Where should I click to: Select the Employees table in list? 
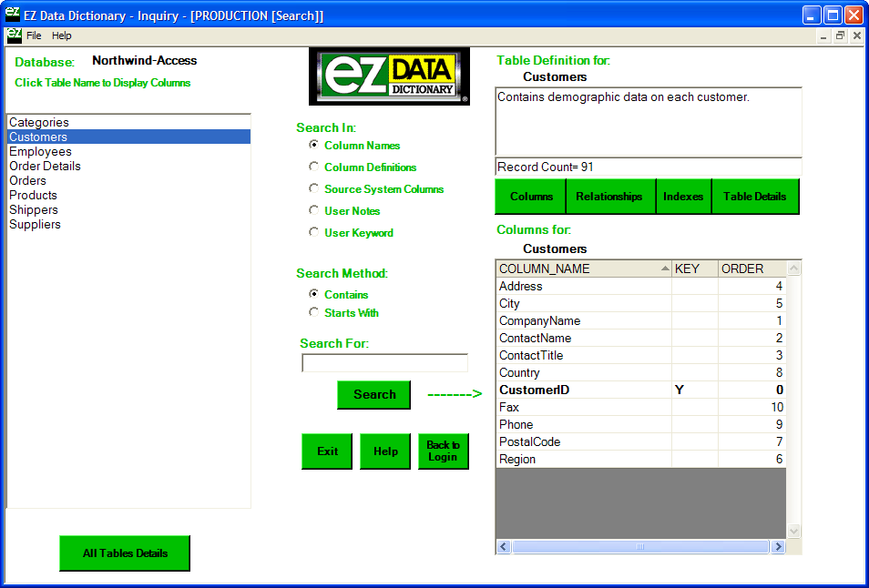41,152
